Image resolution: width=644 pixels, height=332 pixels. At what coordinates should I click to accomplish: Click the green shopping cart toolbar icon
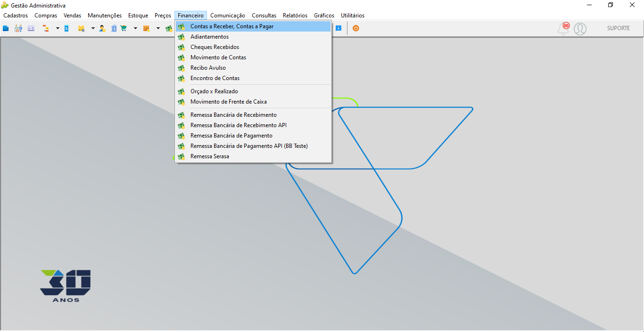(124, 28)
